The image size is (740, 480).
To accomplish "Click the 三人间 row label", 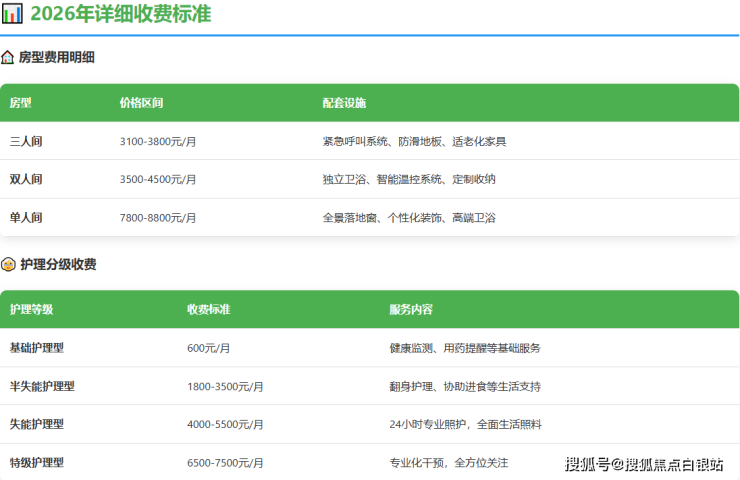I will pyautogui.click(x=26, y=142).
